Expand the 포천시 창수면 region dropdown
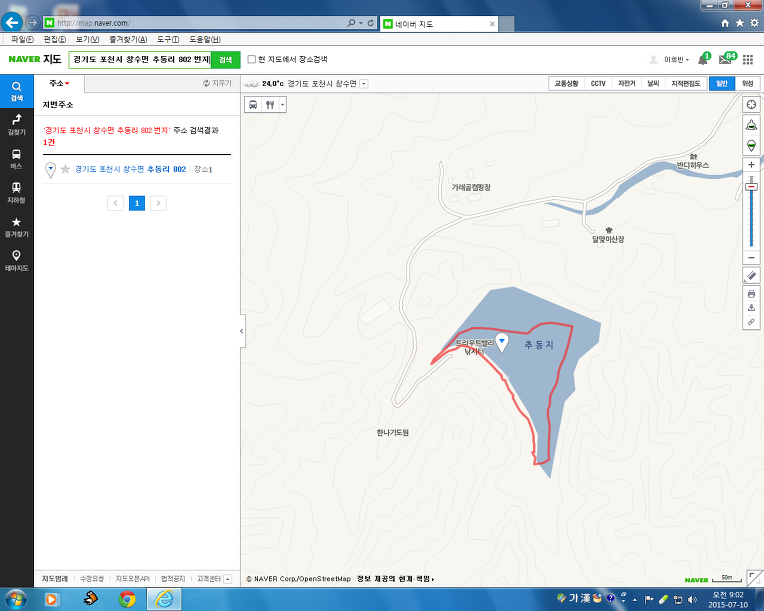The width and height of the screenshot is (764, 611). pyautogui.click(x=363, y=84)
